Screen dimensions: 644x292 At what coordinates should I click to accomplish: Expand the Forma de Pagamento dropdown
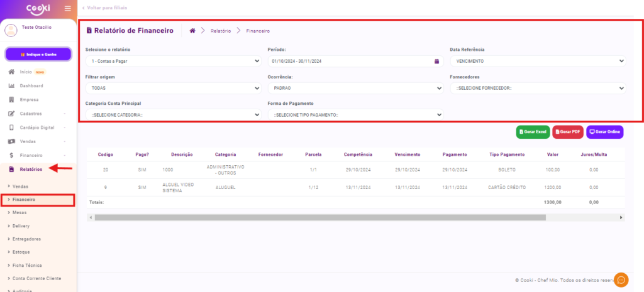(355, 115)
